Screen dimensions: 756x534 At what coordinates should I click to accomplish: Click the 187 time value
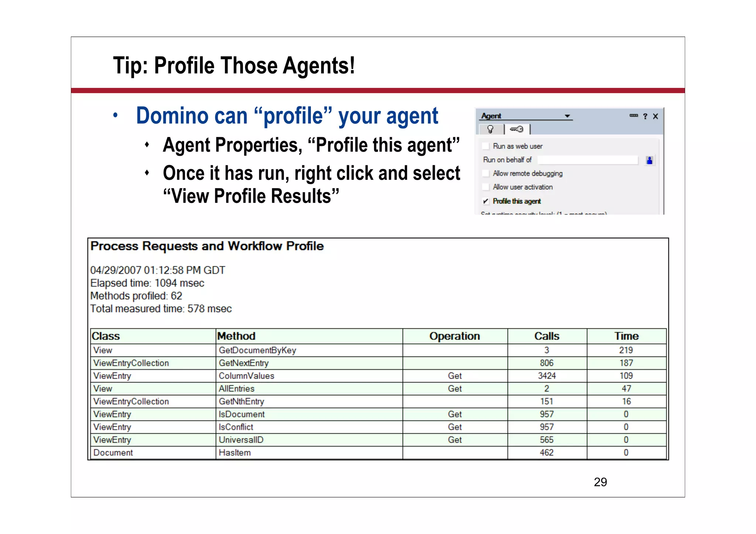tap(626, 363)
